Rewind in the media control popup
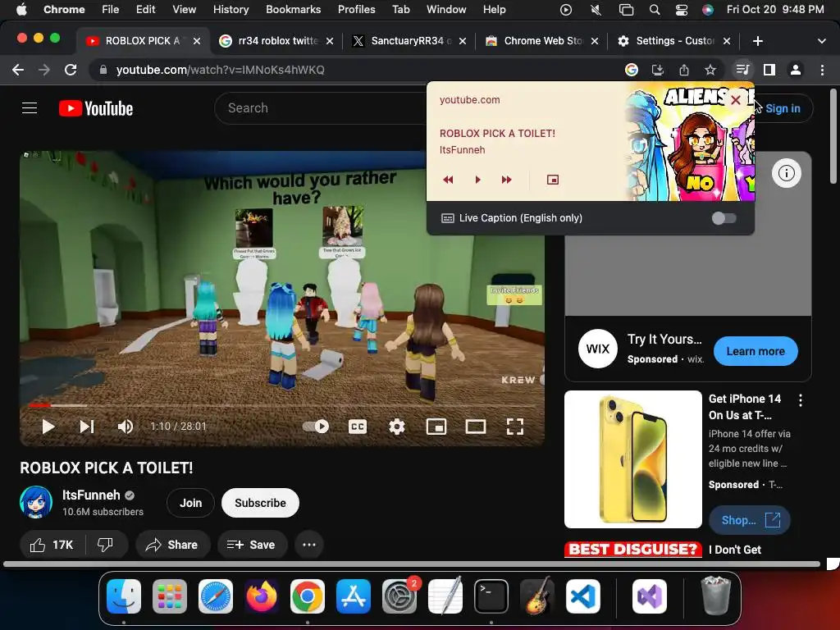Image resolution: width=840 pixels, height=630 pixels. point(449,180)
